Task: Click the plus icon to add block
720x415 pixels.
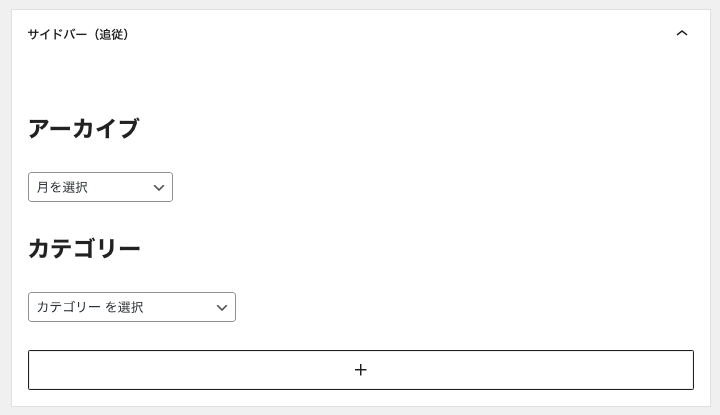Action: tap(361, 370)
